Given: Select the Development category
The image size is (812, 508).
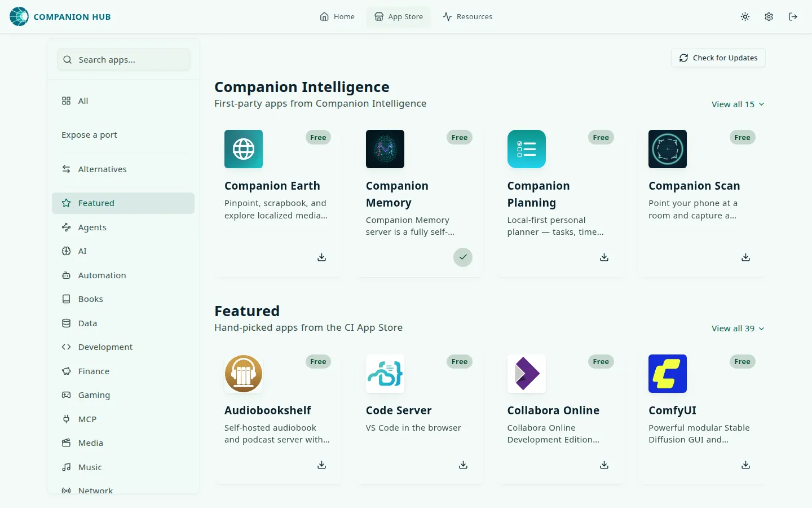Looking at the screenshot, I should point(123,347).
